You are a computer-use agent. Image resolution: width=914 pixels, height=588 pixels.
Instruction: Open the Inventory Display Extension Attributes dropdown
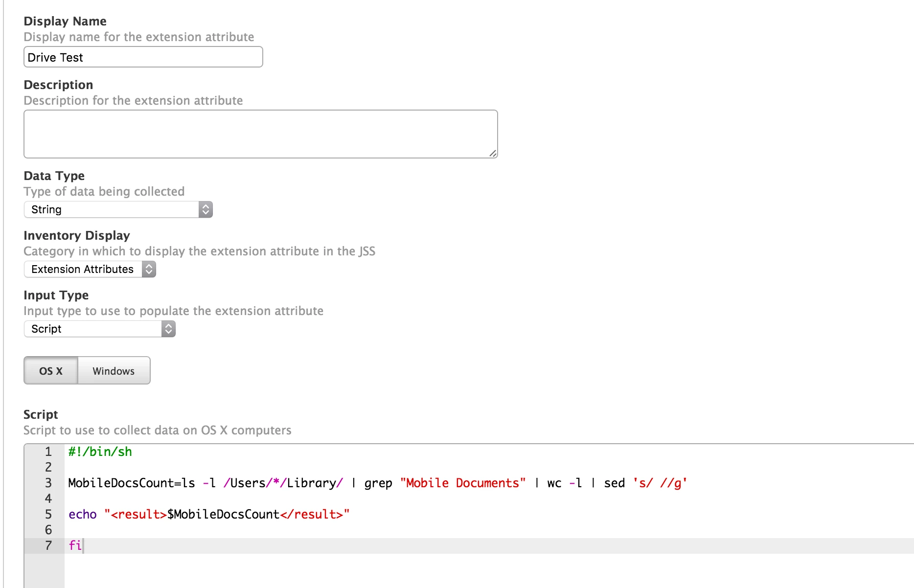coord(90,269)
